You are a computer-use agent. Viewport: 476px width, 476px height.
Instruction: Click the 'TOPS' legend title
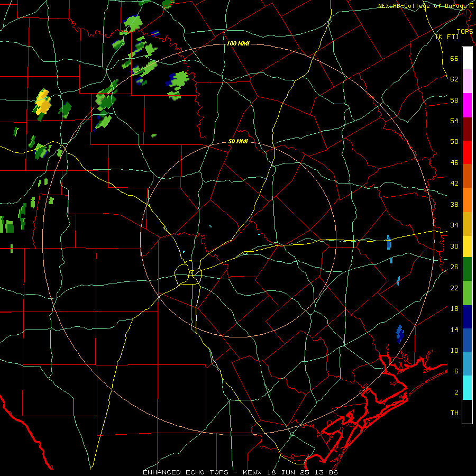(465, 31)
